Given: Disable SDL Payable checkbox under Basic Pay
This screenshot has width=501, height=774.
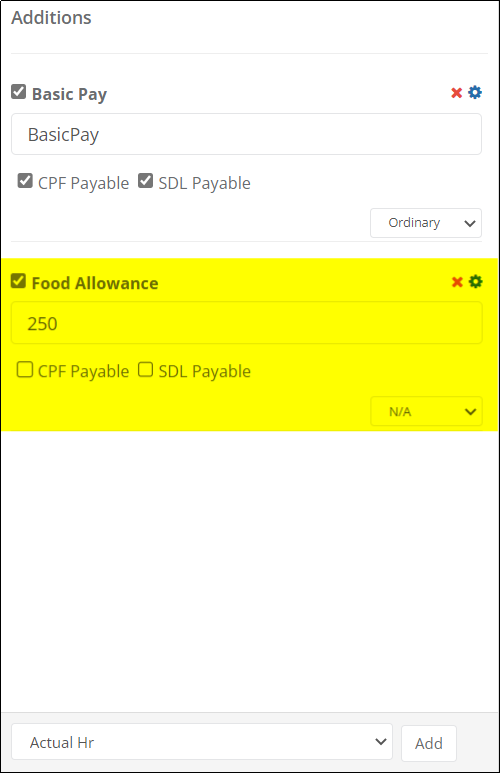Looking at the screenshot, I should pos(145,181).
